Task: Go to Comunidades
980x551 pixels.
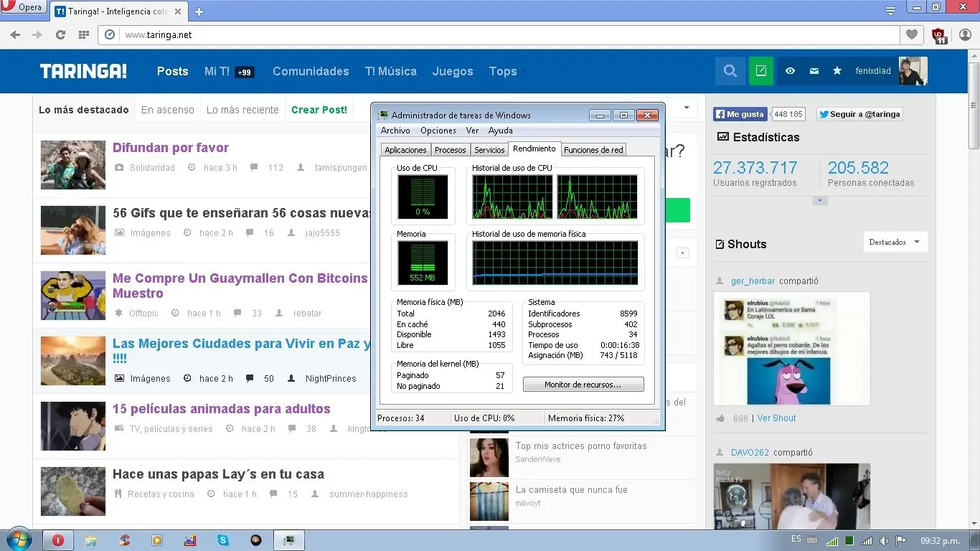Action: tap(311, 71)
